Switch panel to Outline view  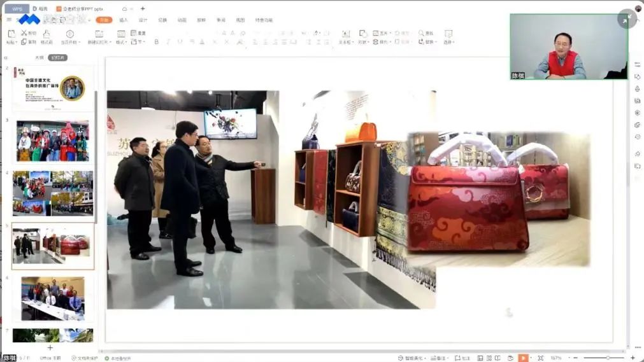click(x=39, y=58)
